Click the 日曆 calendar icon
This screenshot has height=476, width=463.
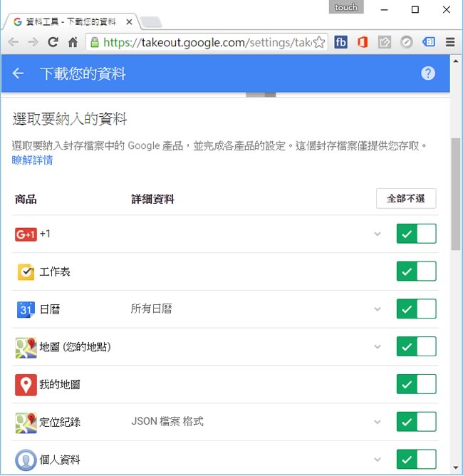click(26, 309)
